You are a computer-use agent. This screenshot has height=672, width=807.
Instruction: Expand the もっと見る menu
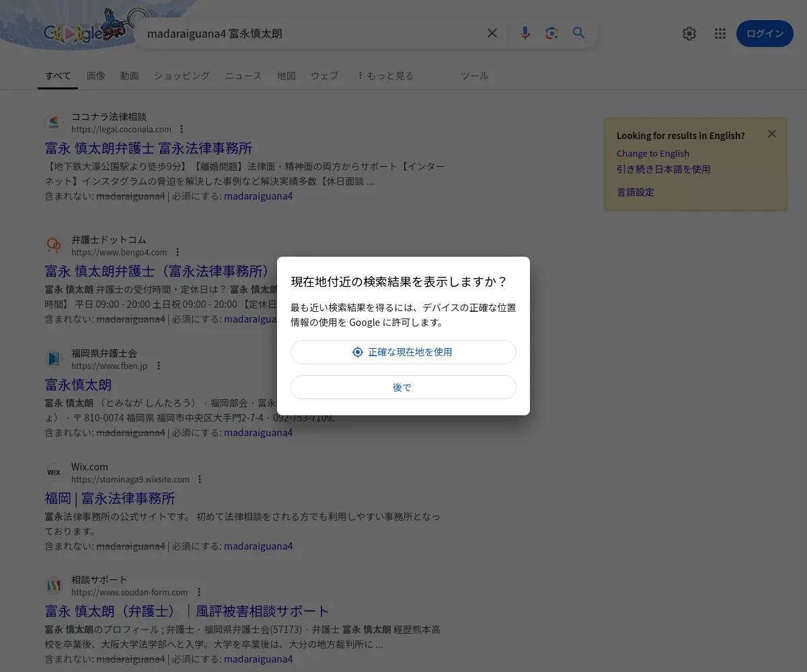(385, 76)
